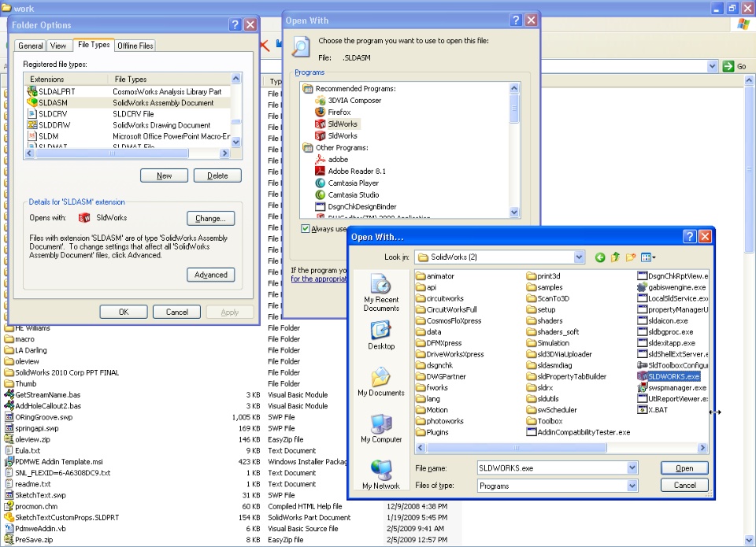Select the GetStreamName.bas file

[x=43, y=395]
